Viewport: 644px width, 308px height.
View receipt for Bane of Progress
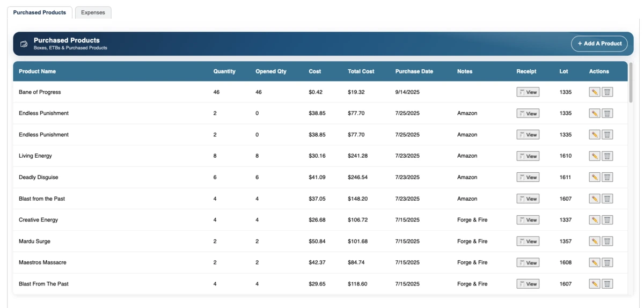[x=528, y=92]
